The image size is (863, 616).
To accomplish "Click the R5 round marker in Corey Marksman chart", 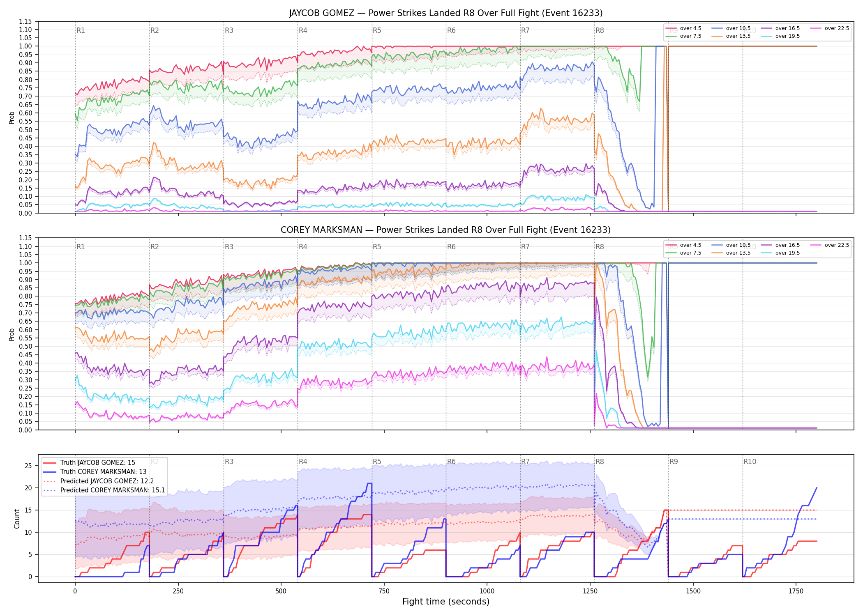I will tap(377, 247).
